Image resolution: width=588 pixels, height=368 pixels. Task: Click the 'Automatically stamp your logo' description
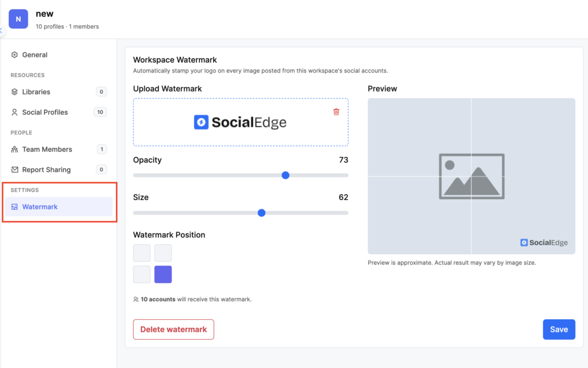tap(261, 71)
